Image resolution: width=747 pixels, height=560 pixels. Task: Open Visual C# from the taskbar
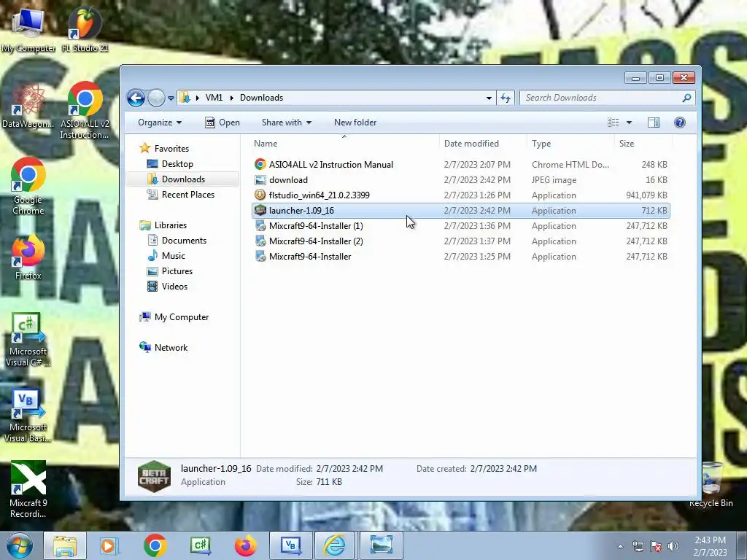pos(200,545)
